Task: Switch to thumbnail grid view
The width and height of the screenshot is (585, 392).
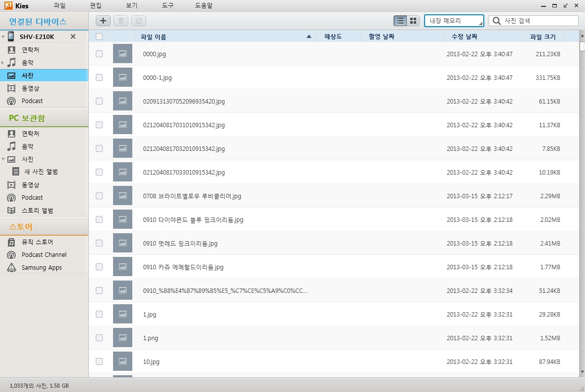Action: 413,21
